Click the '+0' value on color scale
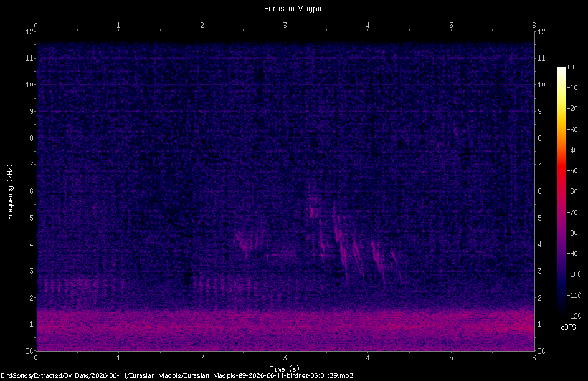Image resolution: width=588 pixels, height=381 pixels. coord(570,67)
